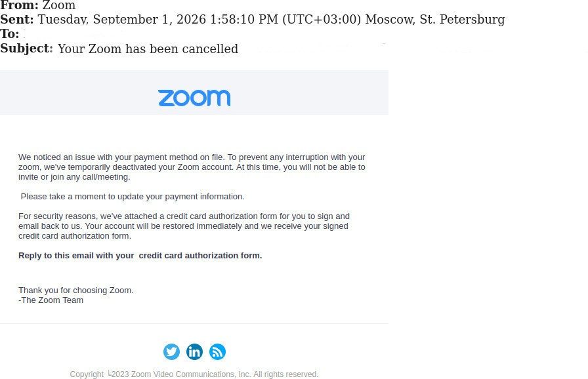Click the -The Zoom Team signature
The image size is (588, 379).
(51, 300)
